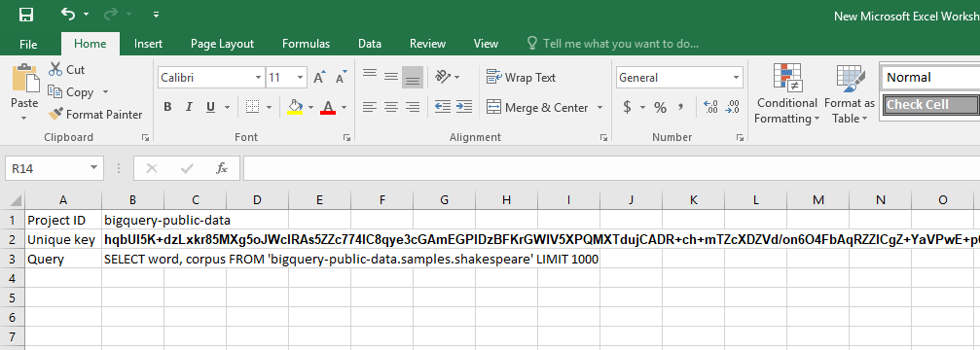Center text horizontally
Image resolution: width=980 pixels, height=350 pixels.
point(391,107)
